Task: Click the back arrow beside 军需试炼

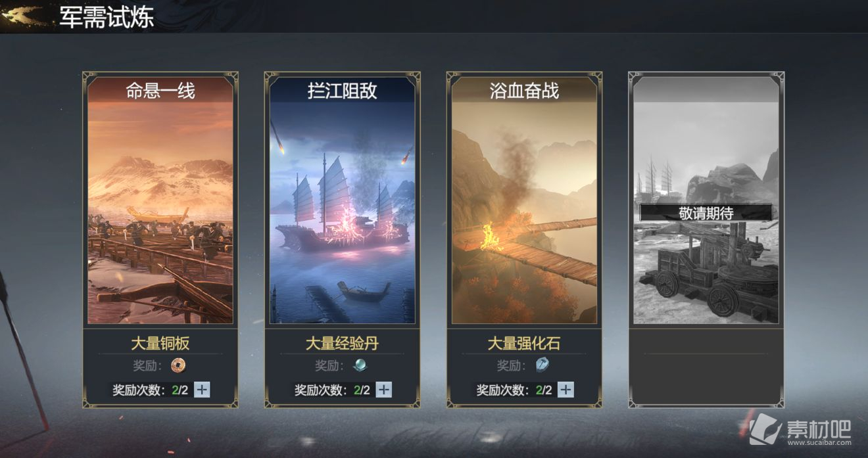Action: tap(25, 16)
